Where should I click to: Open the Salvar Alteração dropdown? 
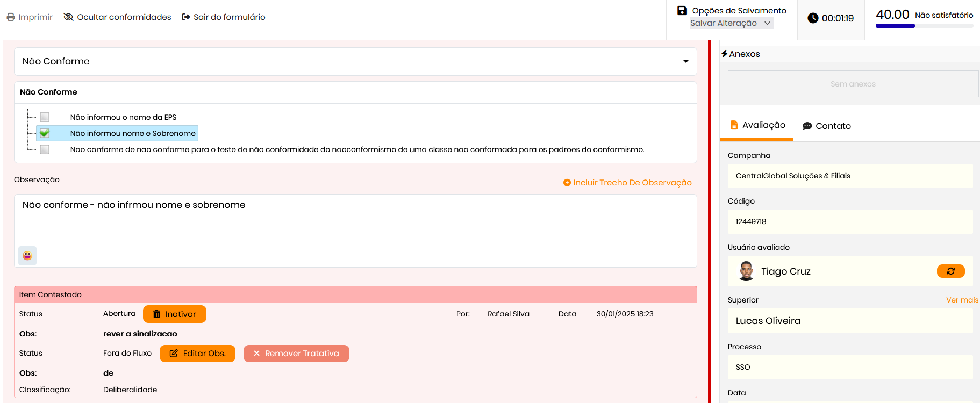(731, 23)
